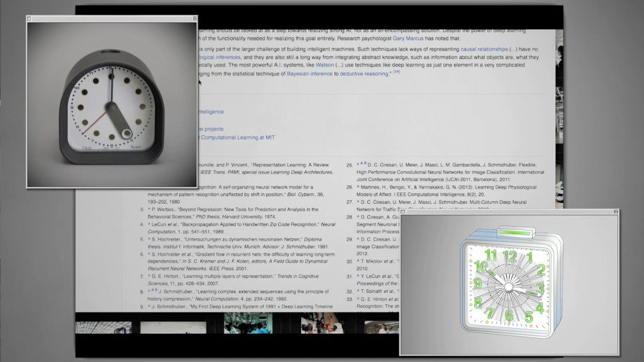Close the gray analog clock window
644x362 pixels.
click(30, 19)
